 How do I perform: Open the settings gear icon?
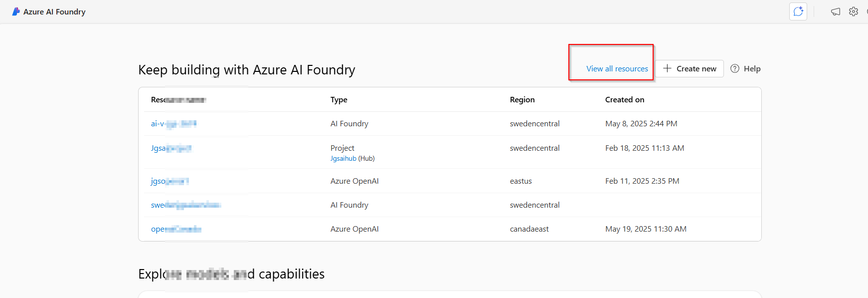(x=854, y=11)
